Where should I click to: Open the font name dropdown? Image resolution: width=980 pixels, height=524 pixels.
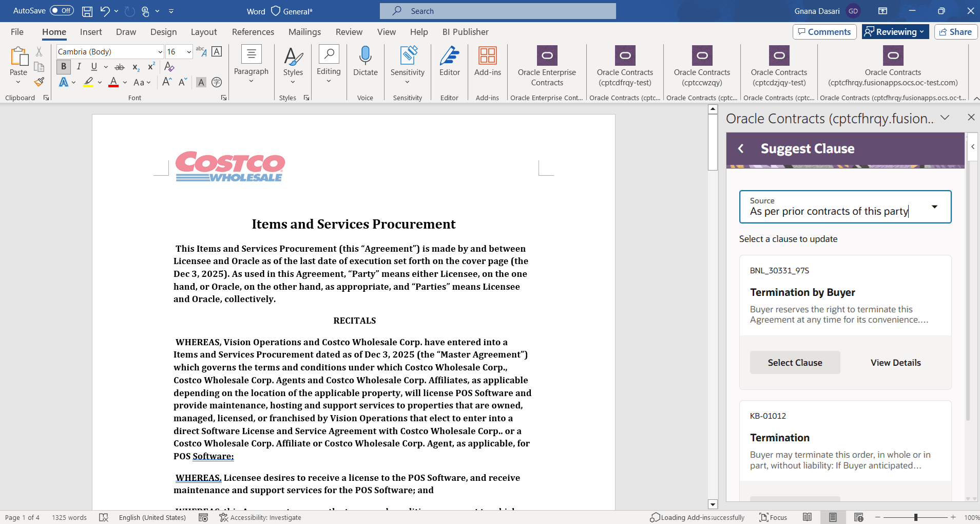click(160, 52)
